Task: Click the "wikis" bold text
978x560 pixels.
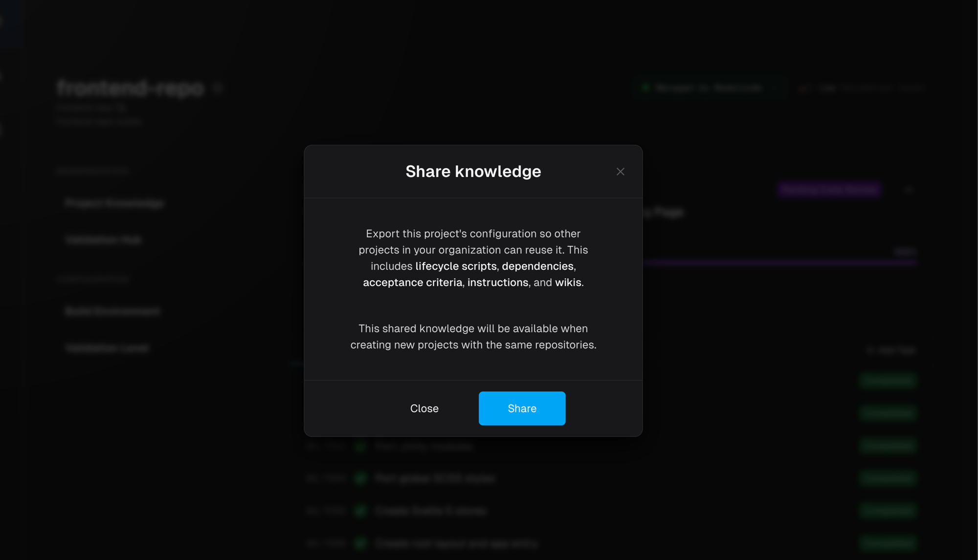Action: tap(568, 282)
